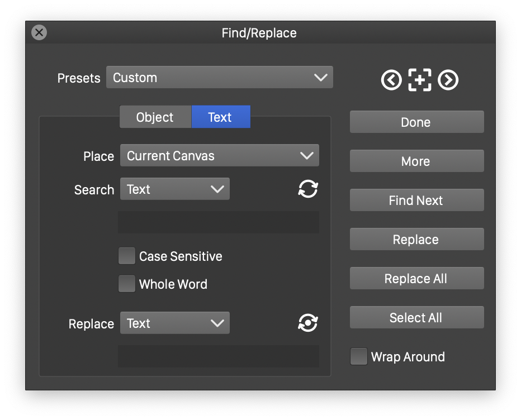Open the Replace type dropdown
Screen dimensions: 521x420
point(174,323)
